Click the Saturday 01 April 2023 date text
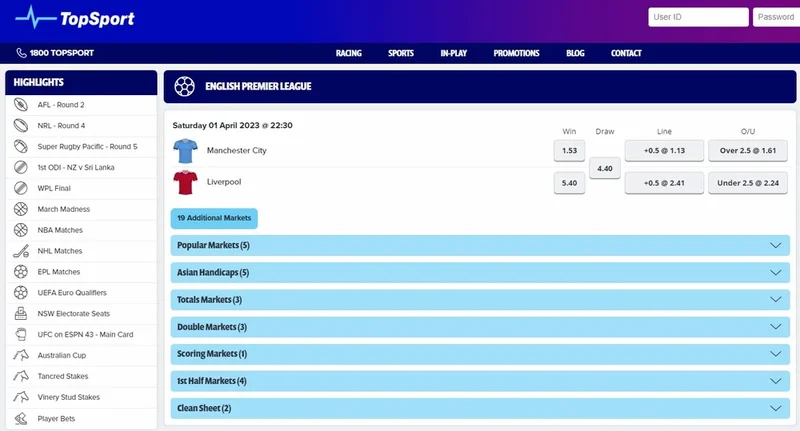Screen dimensions: 800x431 (x=233, y=125)
